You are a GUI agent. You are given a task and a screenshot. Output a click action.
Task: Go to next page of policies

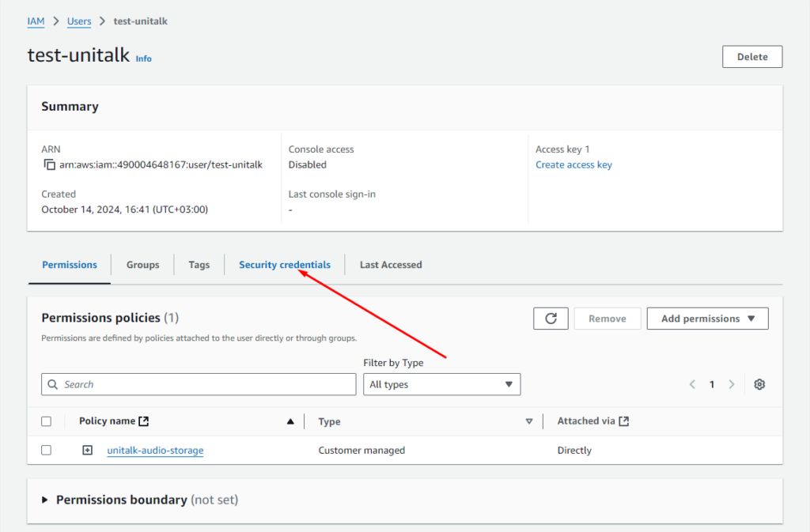[x=732, y=384]
